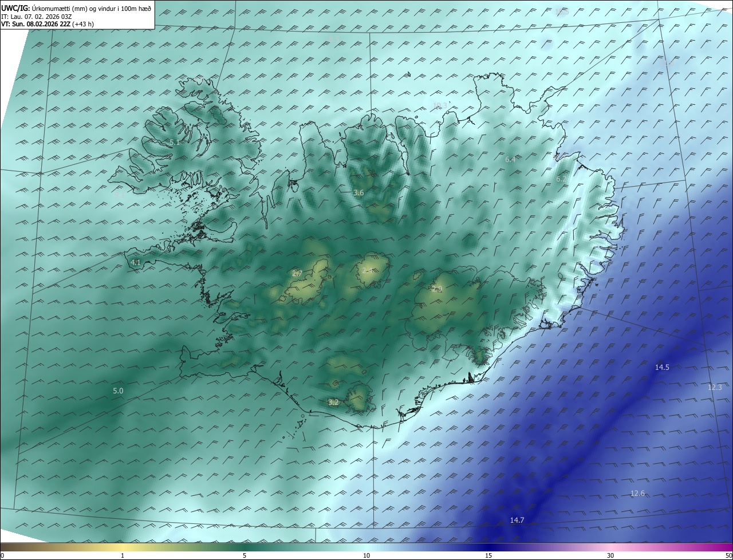
Task: Click the '5' label on the color scale
Action: (245, 556)
